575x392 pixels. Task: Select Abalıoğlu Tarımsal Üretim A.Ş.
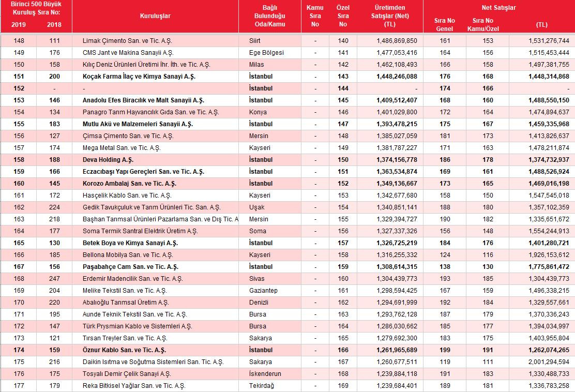[x=126, y=302]
